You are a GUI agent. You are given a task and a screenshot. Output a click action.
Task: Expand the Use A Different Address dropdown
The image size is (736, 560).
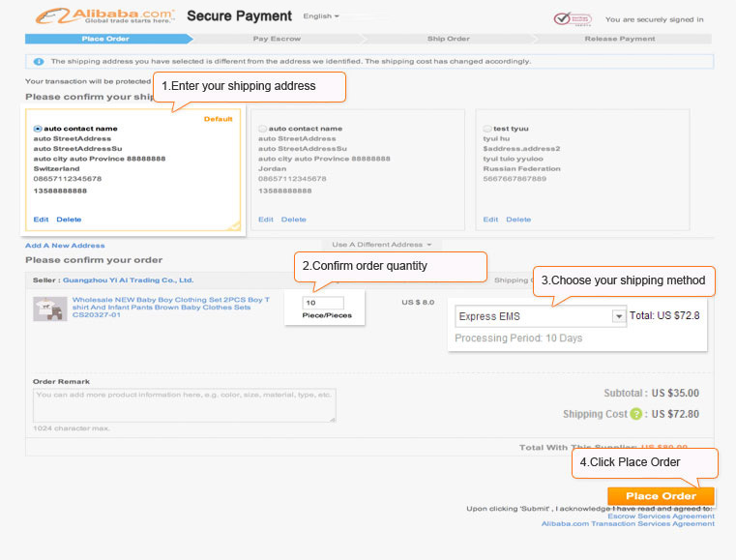point(382,245)
